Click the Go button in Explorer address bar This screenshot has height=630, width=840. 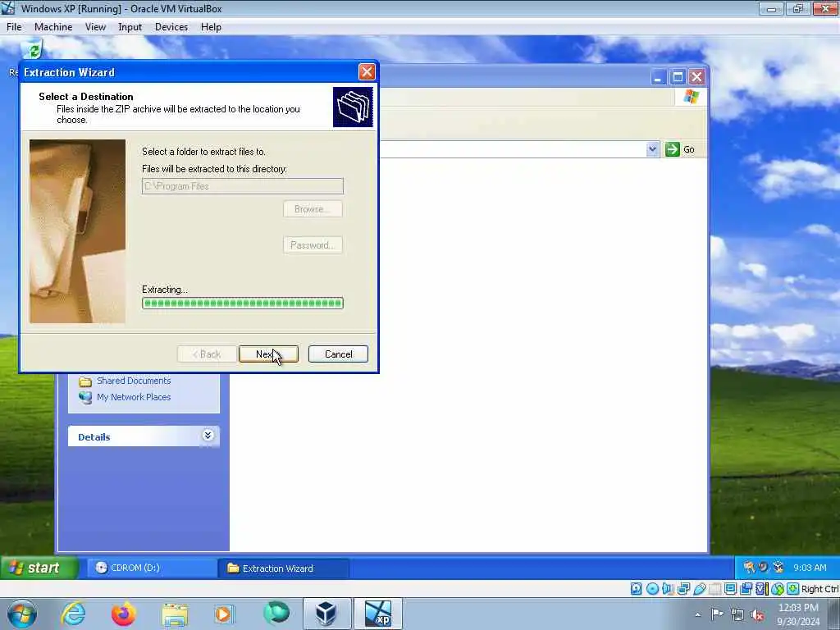pos(680,149)
